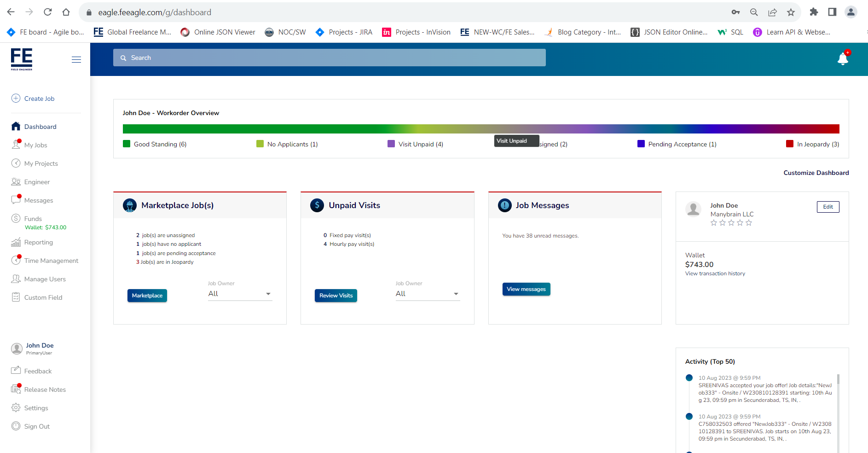The image size is (868, 453).
Task: Open the Dashboard menu item
Action: 40,127
